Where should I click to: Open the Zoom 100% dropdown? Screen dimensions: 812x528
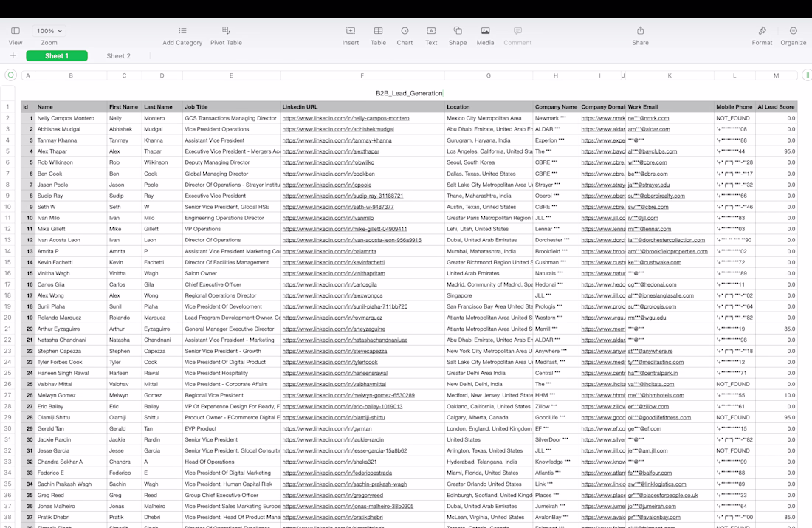point(49,31)
